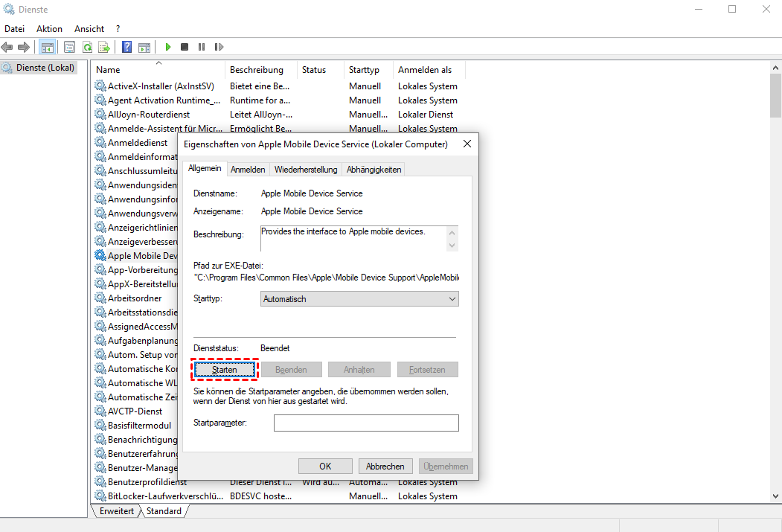Click the Stop Service square icon
Viewport: 782px width, 532px height.
click(185, 47)
